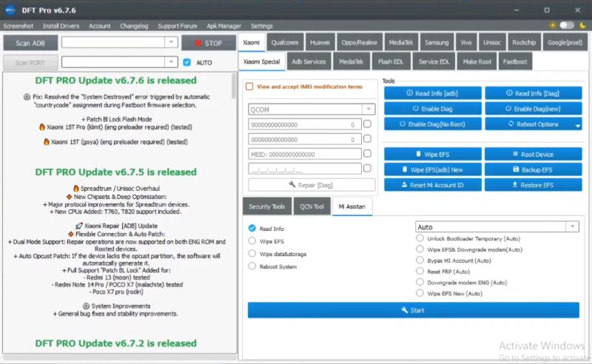Check the box beside the MAC address field
Screen dimensions: 592x364
[x=367, y=168]
